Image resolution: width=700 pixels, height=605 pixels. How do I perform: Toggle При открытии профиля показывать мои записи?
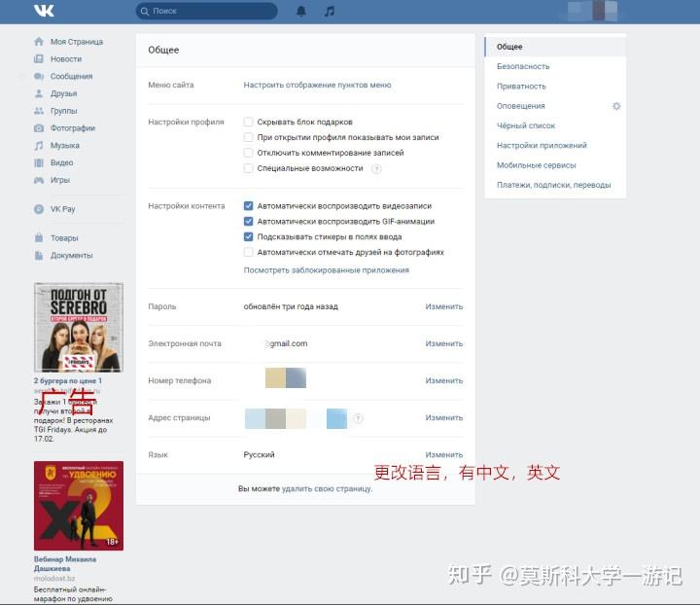pyautogui.click(x=248, y=137)
